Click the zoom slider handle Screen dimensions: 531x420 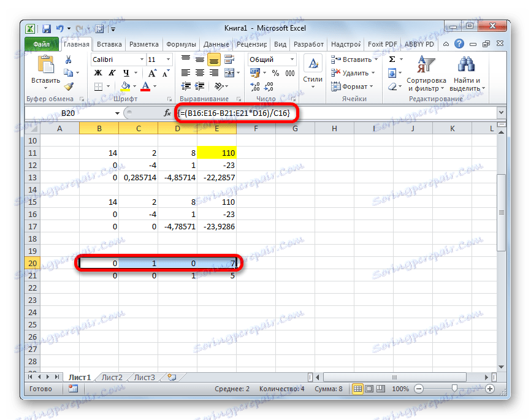(454, 388)
